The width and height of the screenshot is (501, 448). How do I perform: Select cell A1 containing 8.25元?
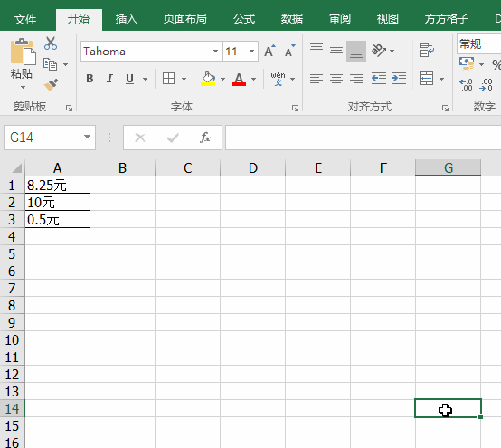pyautogui.click(x=58, y=185)
